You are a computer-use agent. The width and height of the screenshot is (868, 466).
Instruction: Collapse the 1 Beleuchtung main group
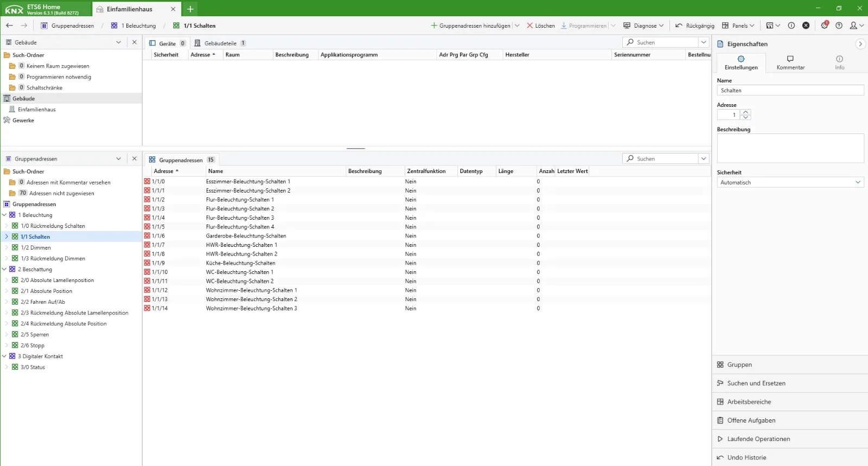[4, 215]
